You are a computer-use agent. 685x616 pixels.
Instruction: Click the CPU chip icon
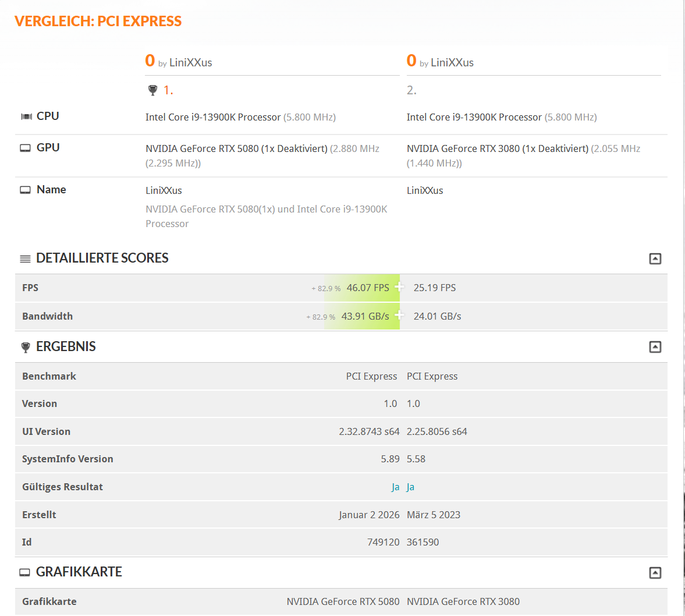27,116
